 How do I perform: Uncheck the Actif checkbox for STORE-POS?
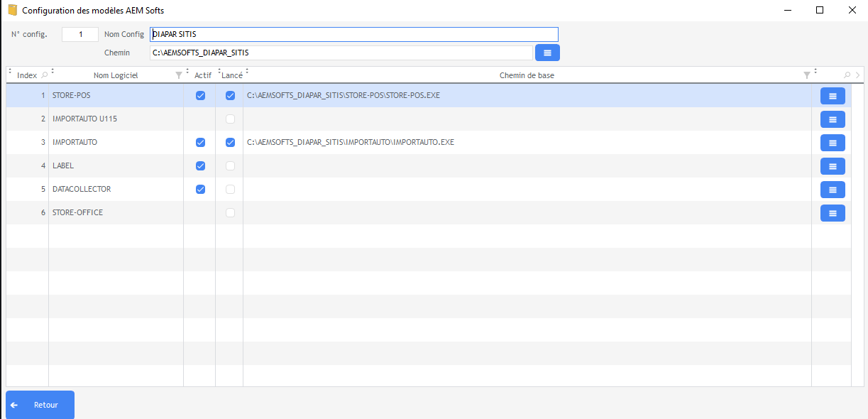(200, 96)
